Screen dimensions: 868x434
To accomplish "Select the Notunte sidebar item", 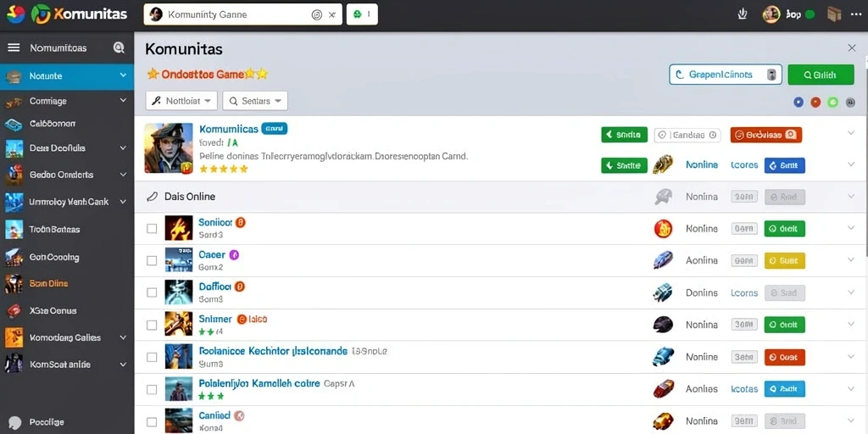I will [x=67, y=75].
